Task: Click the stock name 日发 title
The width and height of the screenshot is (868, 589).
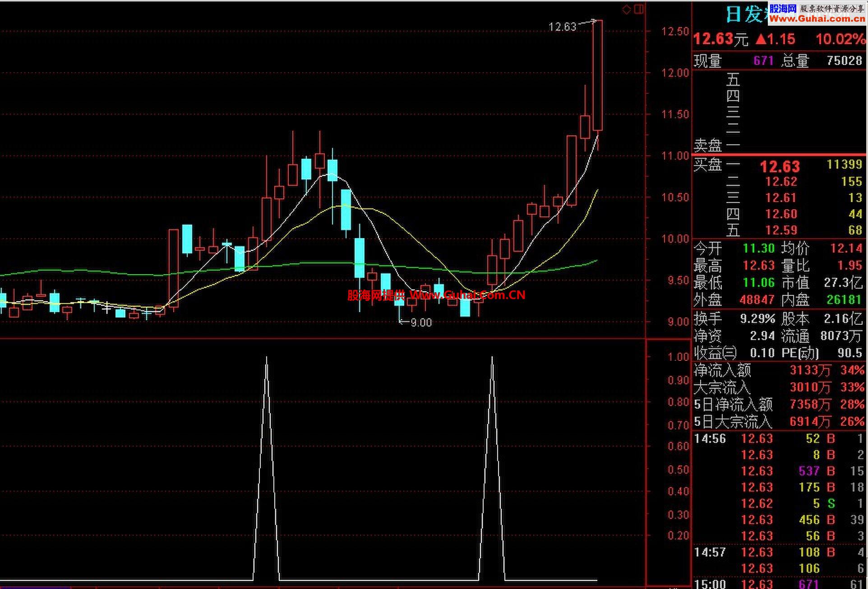Action: 747,14
